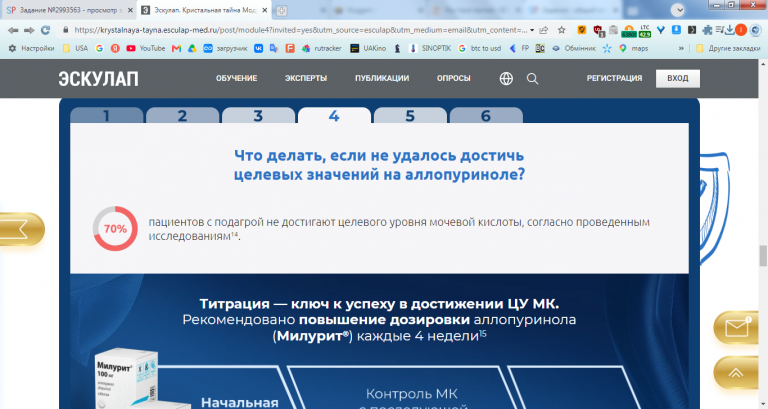Click the browser forward arrow
This screenshot has width=768, height=409.
[x=29, y=30]
